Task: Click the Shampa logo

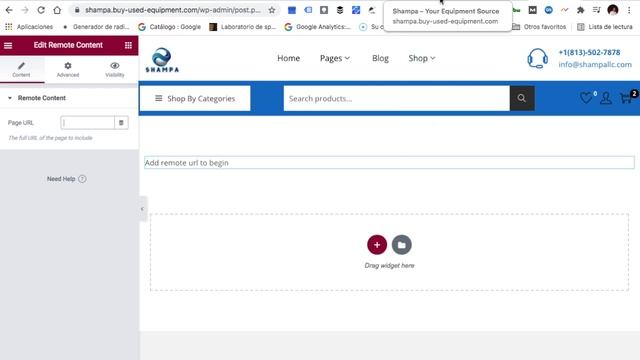Action: click(x=162, y=60)
